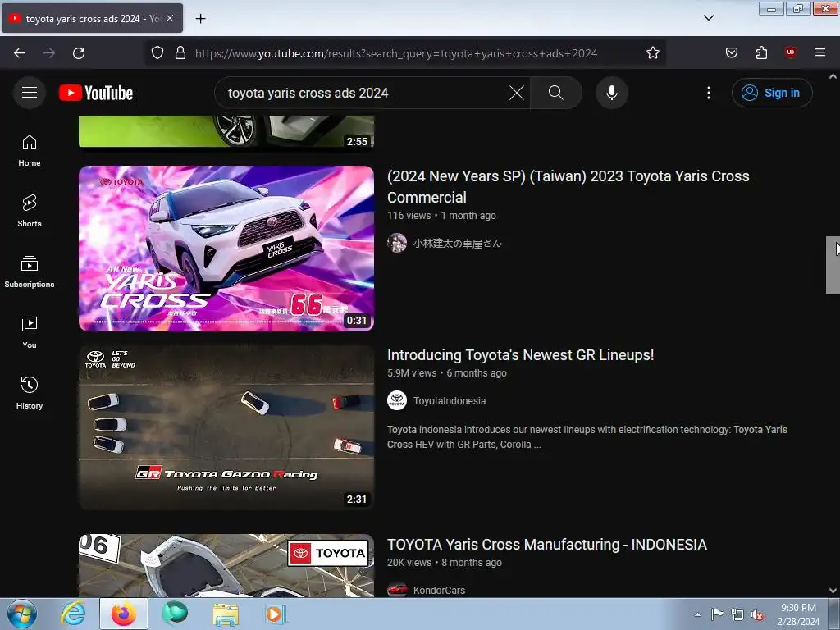Go to Home in sidebar
The height and width of the screenshot is (630, 840).
pyautogui.click(x=30, y=151)
